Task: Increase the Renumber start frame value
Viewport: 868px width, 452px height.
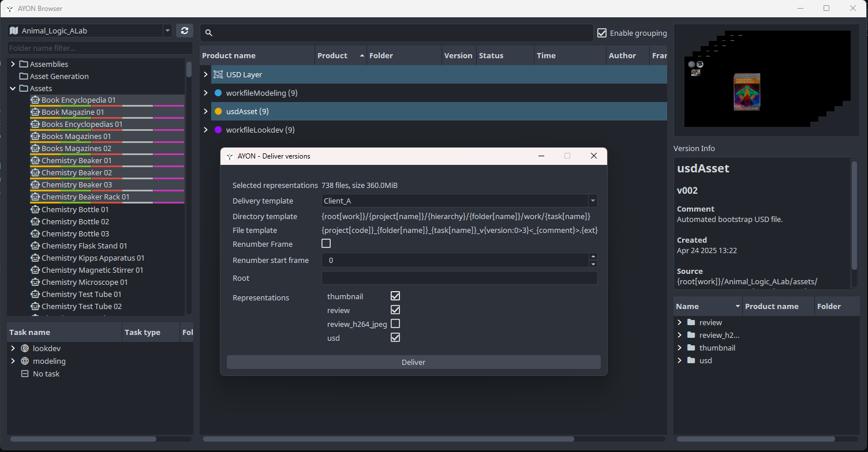Action: coord(593,257)
